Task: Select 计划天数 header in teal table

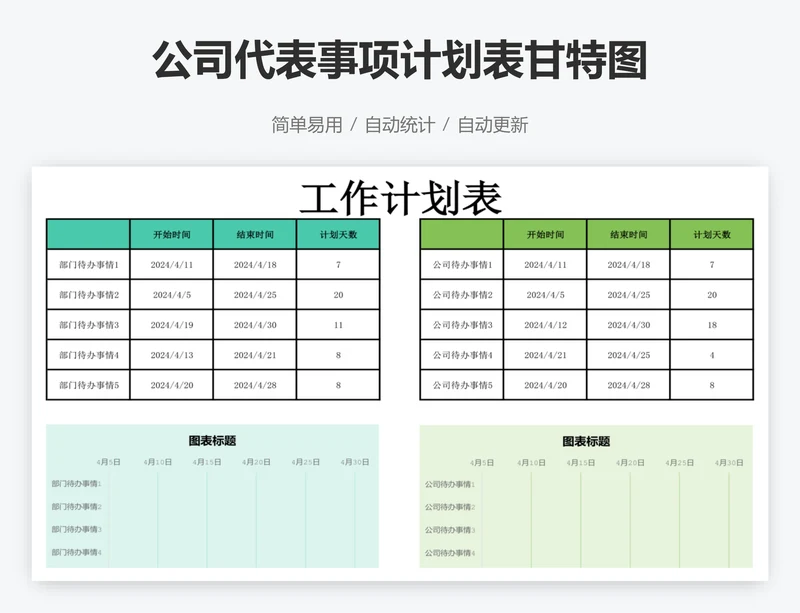Action: point(338,234)
